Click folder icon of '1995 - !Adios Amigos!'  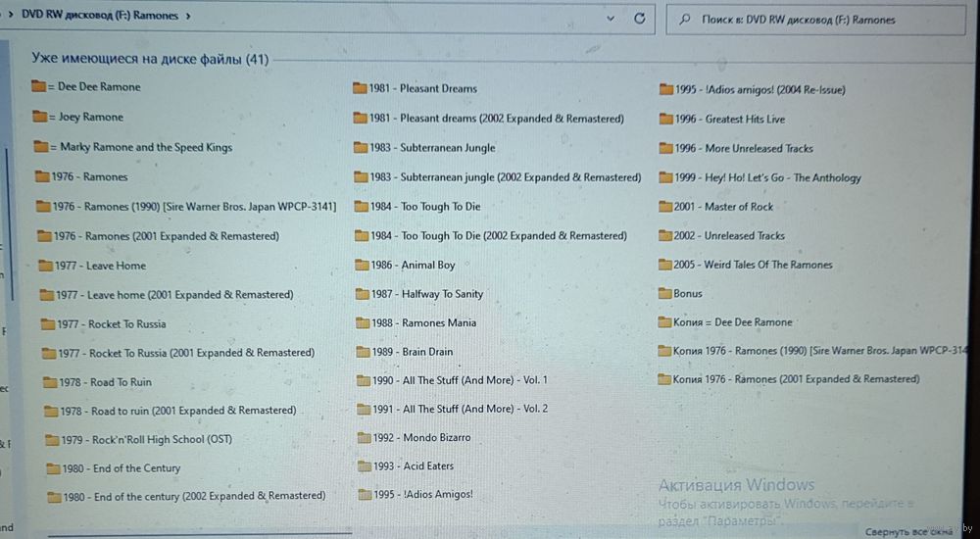click(366, 495)
